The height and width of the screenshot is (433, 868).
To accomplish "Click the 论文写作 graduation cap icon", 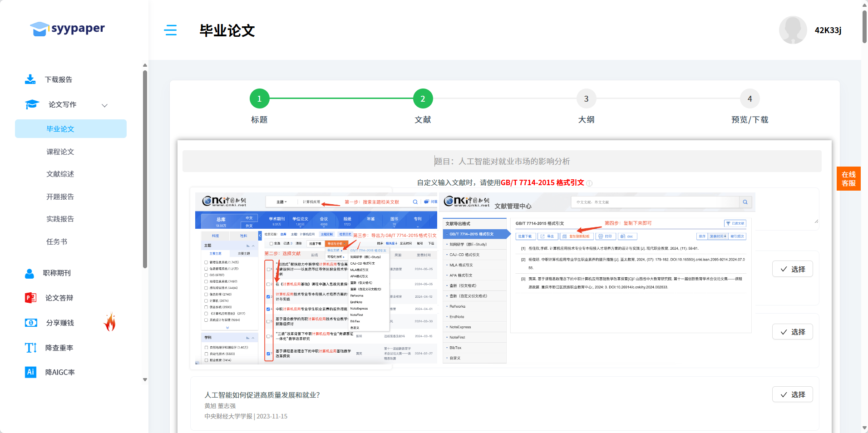I will tap(32, 104).
